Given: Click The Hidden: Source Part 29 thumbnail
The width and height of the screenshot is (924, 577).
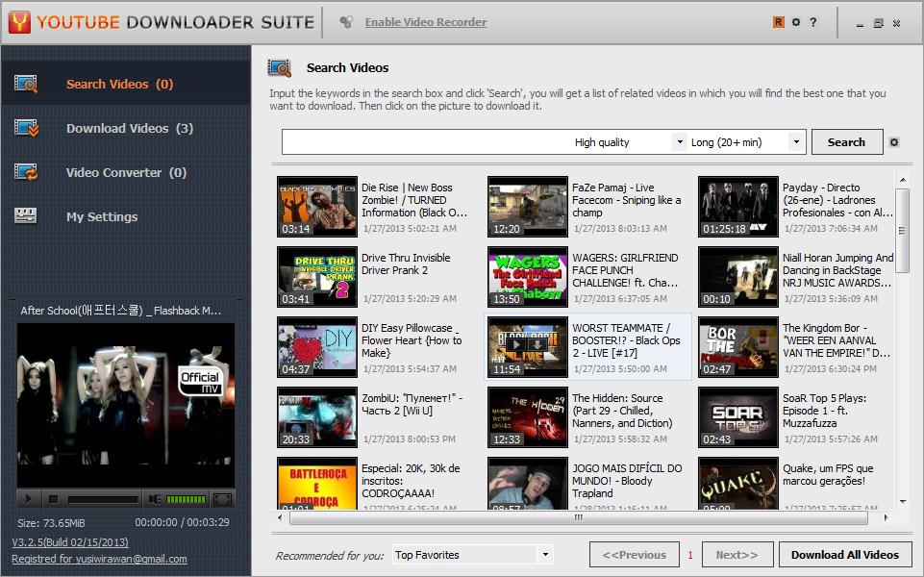Looking at the screenshot, I should 528,416.
